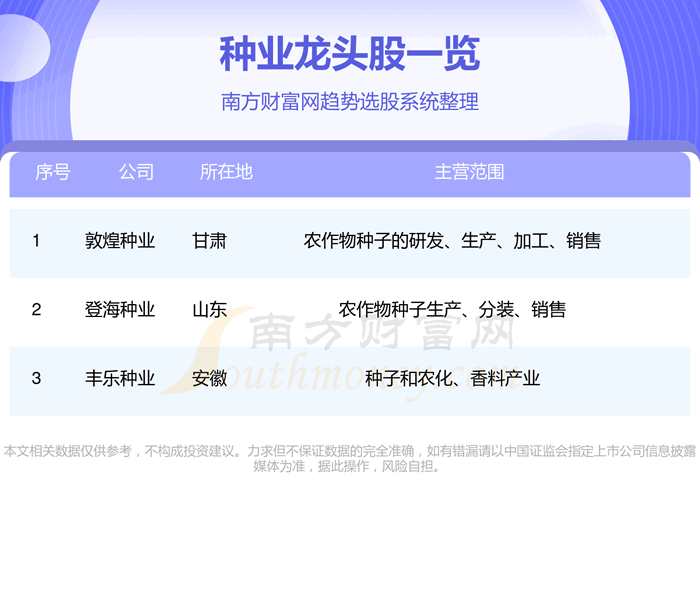700x613 pixels.
Task: Click row number 3 for 丰乐种业
Action: 36,378
